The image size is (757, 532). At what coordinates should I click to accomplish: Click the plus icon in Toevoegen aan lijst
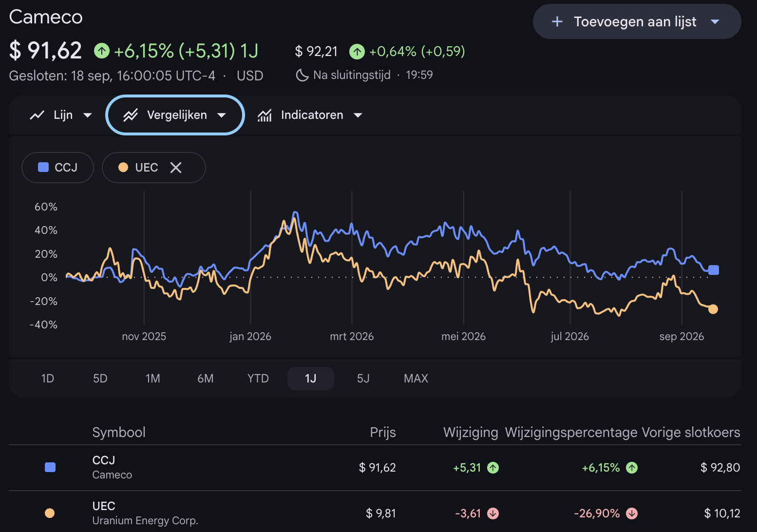point(557,21)
